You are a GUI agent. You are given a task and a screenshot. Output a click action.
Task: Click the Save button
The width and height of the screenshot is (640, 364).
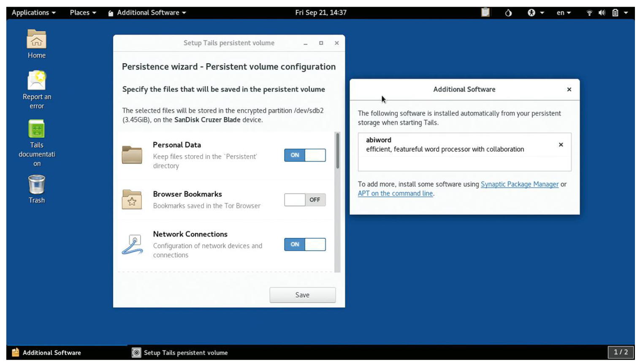[x=302, y=295]
